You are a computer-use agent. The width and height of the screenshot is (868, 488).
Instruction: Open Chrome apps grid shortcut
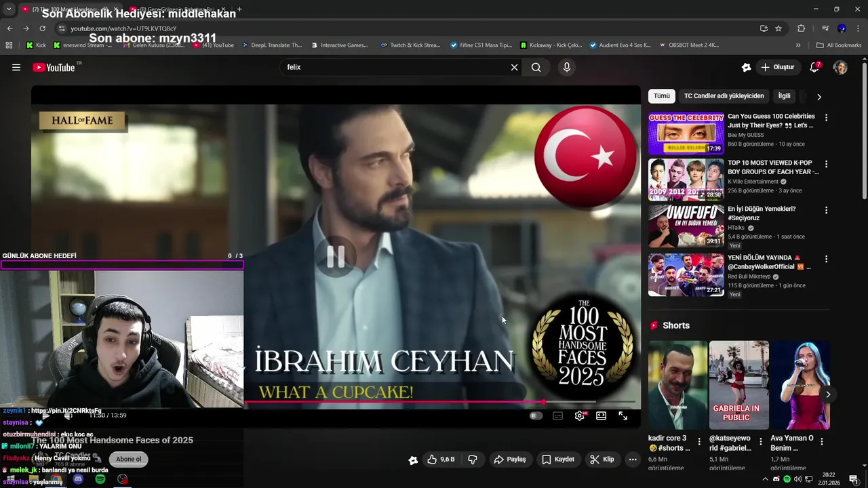click(x=9, y=45)
